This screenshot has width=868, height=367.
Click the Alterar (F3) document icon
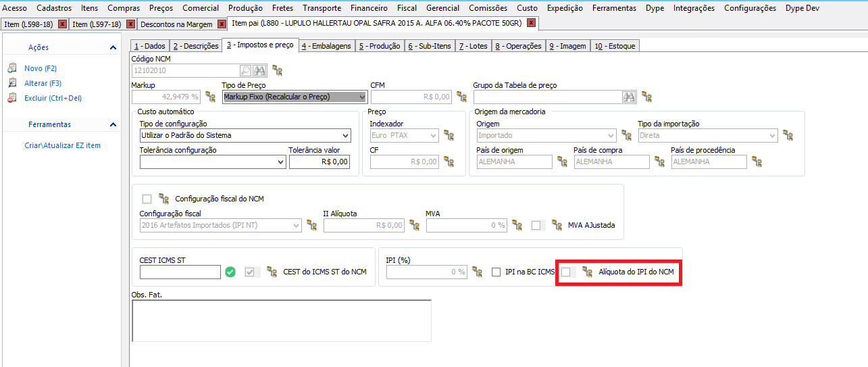tap(11, 83)
